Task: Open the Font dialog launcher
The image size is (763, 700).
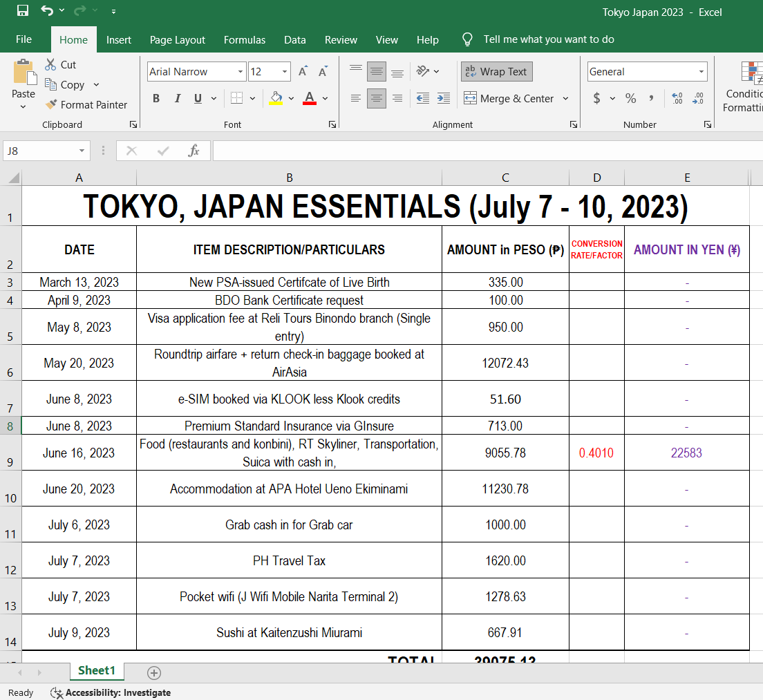Action: [x=332, y=124]
